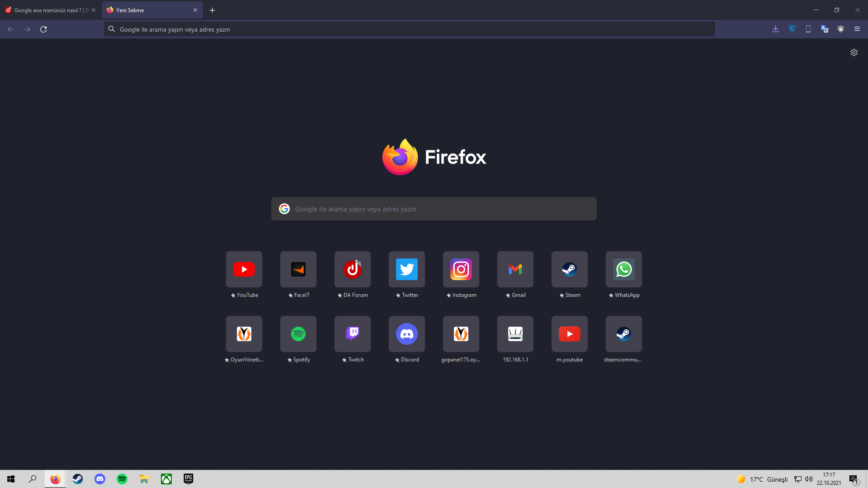Open the gopanel175.oy... shortcut tile
The image size is (868, 488).
click(x=461, y=334)
